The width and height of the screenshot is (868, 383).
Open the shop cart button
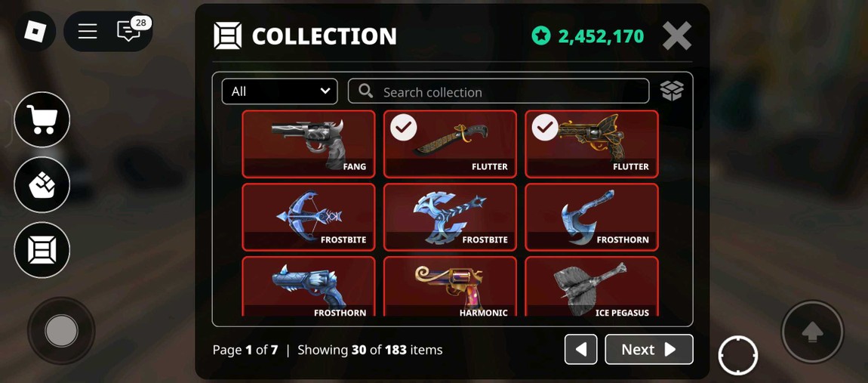42,119
